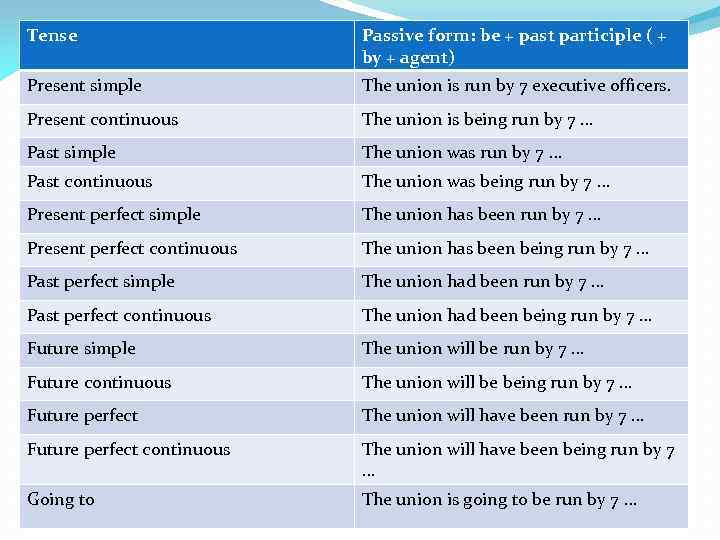Click "The union was being run by 7" cell
720x540 pixels.
tap(486, 182)
